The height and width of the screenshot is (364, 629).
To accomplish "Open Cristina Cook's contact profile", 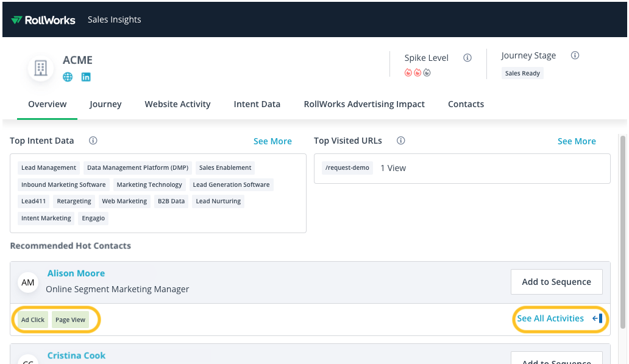I will 77,355.
